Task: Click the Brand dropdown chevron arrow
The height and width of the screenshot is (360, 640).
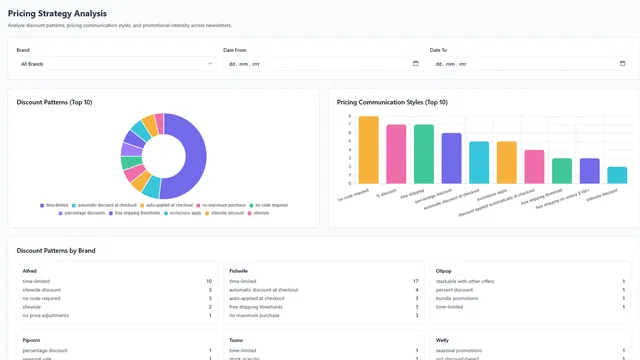Action: point(210,64)
